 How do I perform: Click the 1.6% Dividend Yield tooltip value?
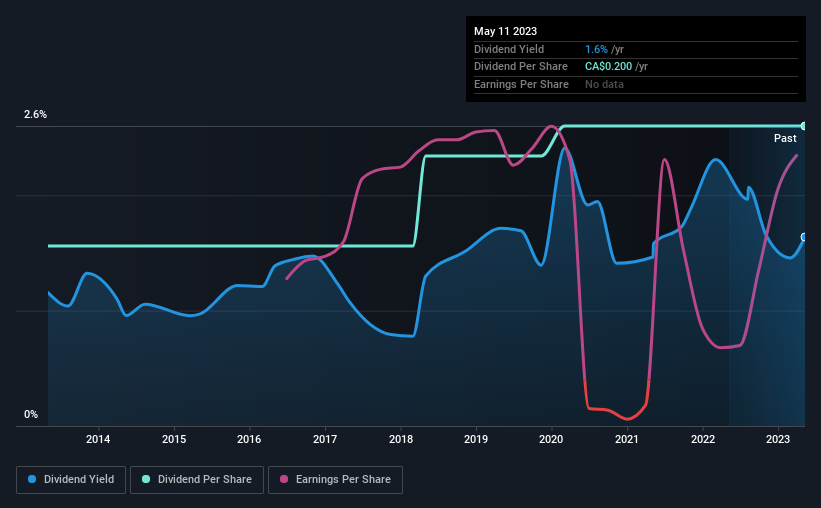click(x=596, y=49)
